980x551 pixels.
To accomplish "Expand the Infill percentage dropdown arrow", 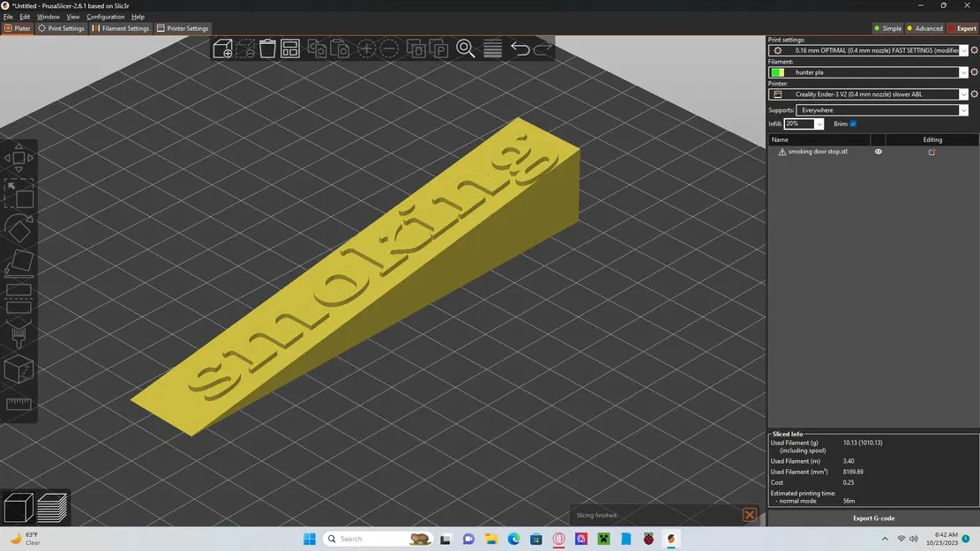I will click(819, 124).
